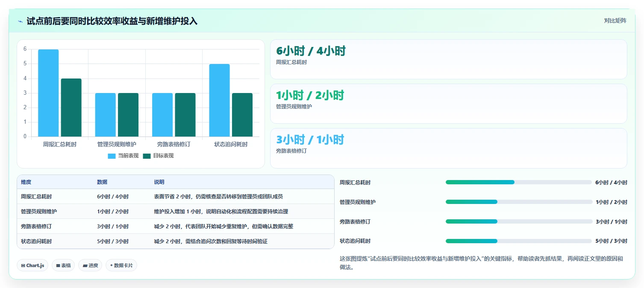This screenshot has height=288, width=644.
Task: Click the green 目标表现 bar for 周报汇总耗时
Action: point(71,108)
